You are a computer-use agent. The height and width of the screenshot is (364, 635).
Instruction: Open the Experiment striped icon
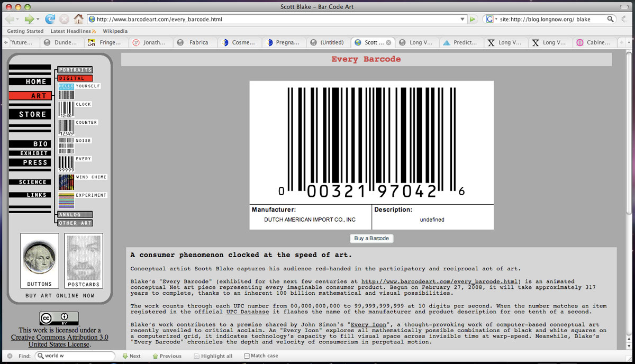point(66,200)
